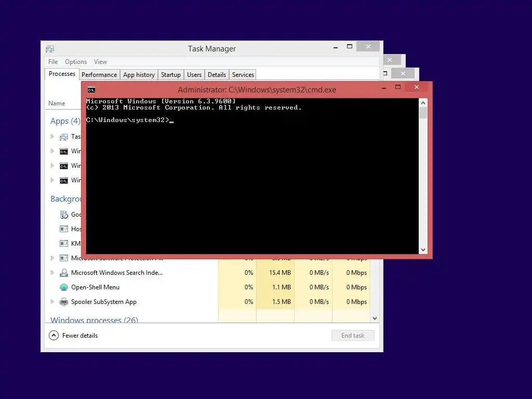Click the KM process icon

click(64, 243)
